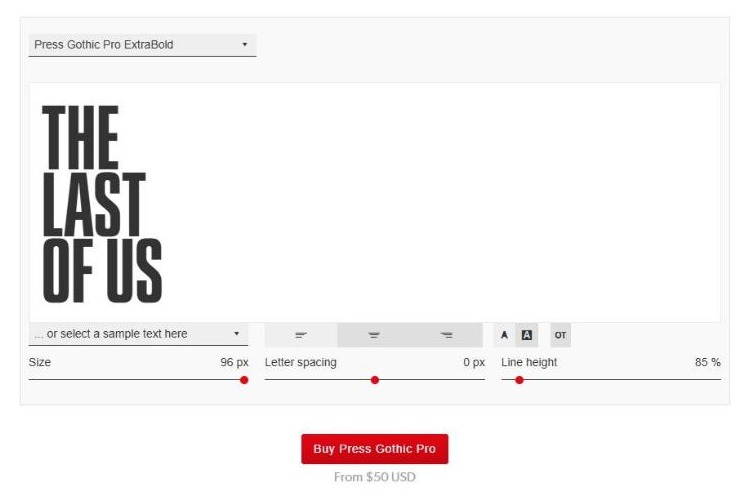
Task: Adjust the Size slider handle
Action: [244, 380]
